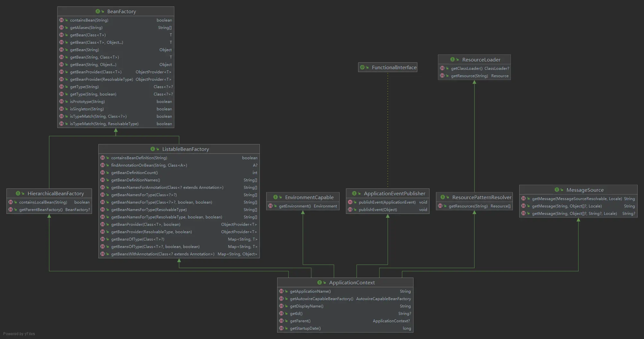Click method icon of isSingleton(String)
The height and width of the screenshot is (339, 644).
click(61, 109)
